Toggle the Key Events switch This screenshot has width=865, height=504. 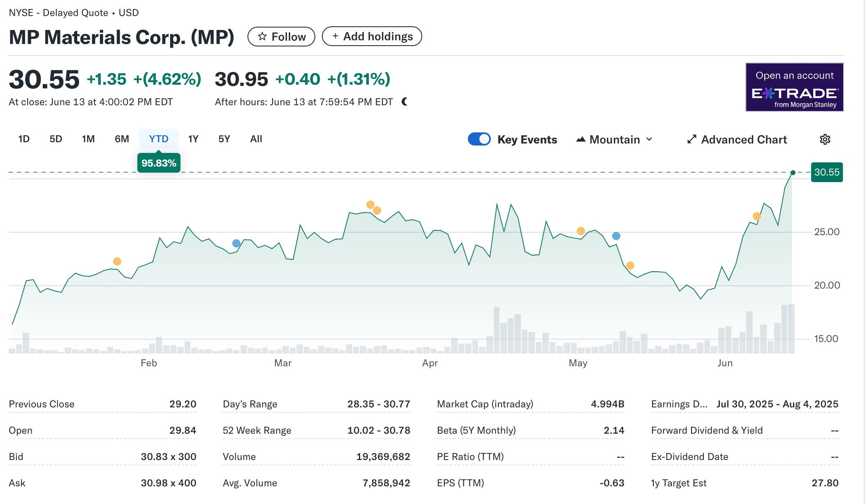click(479, 139)
